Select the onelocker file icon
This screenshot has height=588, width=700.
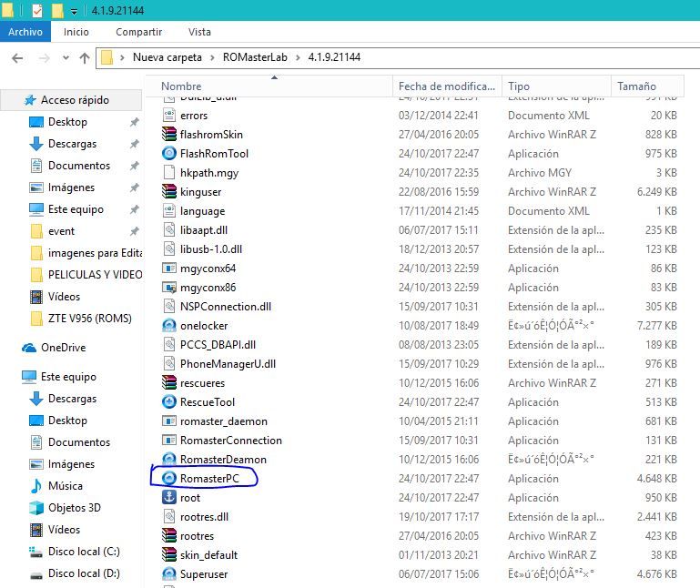[168, 326]
